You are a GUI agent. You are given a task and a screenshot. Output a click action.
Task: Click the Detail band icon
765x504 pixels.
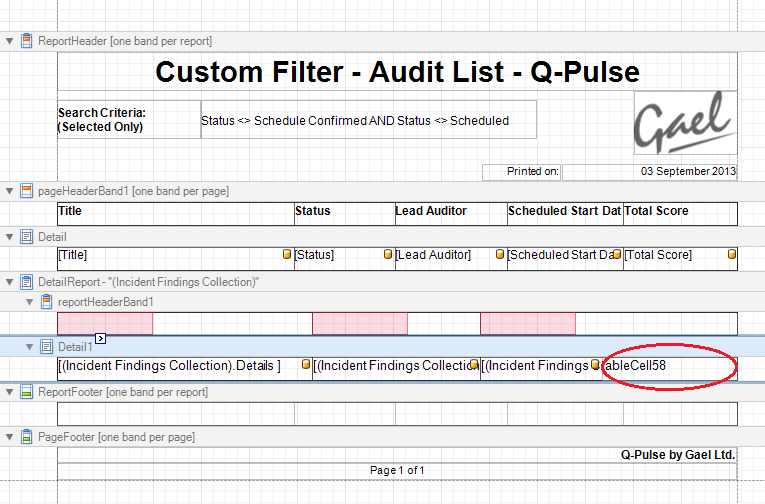(x=27, y=237)
